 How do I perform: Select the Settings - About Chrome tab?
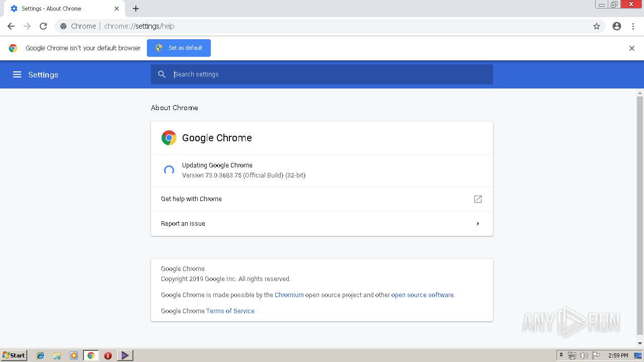click(x=64, y=9)
